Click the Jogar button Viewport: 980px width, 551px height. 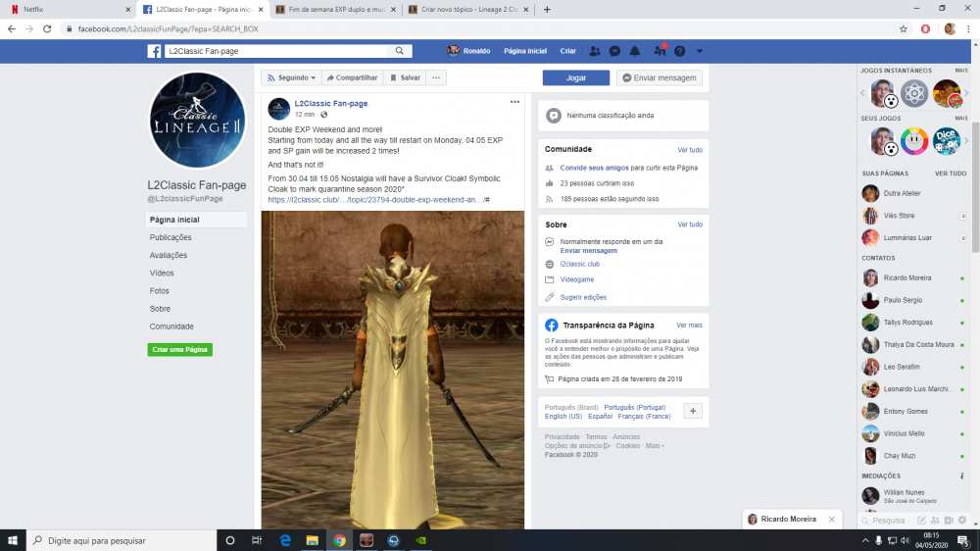[575, 77]
